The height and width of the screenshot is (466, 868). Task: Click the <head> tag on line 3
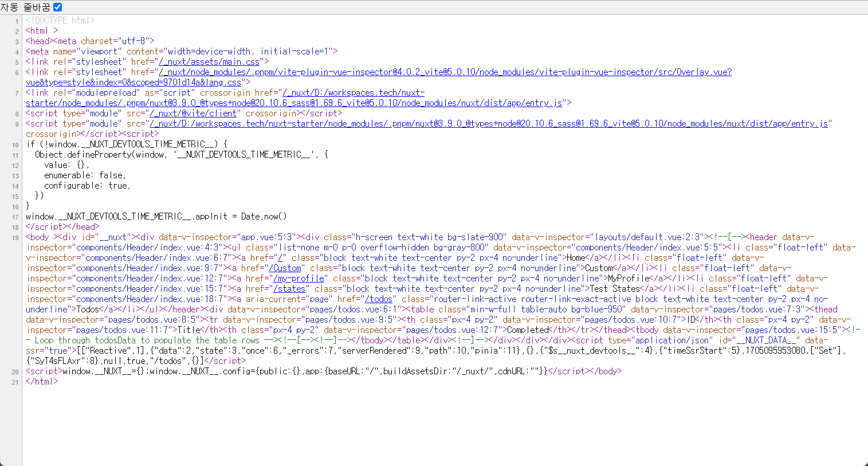point(38,41)
